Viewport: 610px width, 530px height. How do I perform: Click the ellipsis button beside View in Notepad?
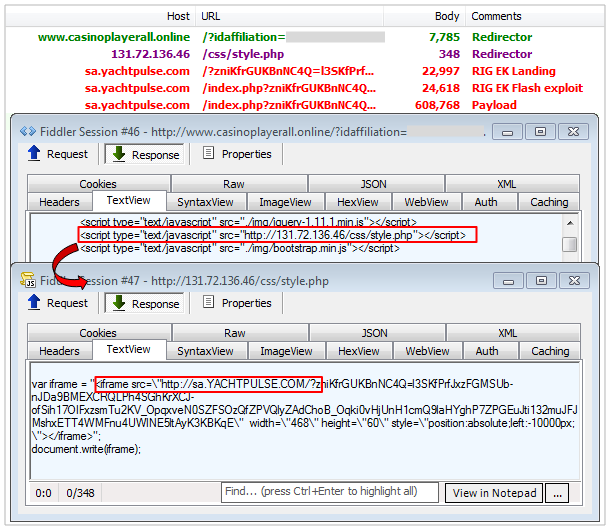(x=558, y=493)
